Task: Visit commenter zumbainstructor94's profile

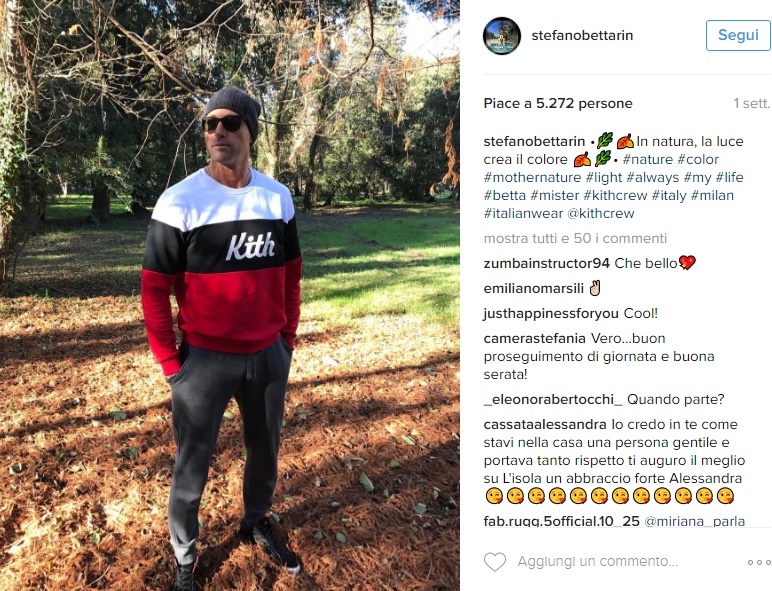Action: click(547, 263)
